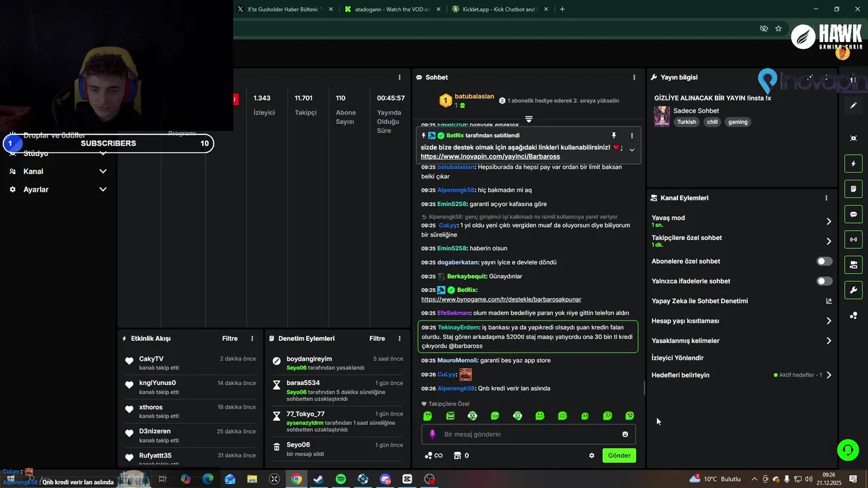Click the gaming stream tag
This screenshot has height=488, width=868.
click(738, 122)
